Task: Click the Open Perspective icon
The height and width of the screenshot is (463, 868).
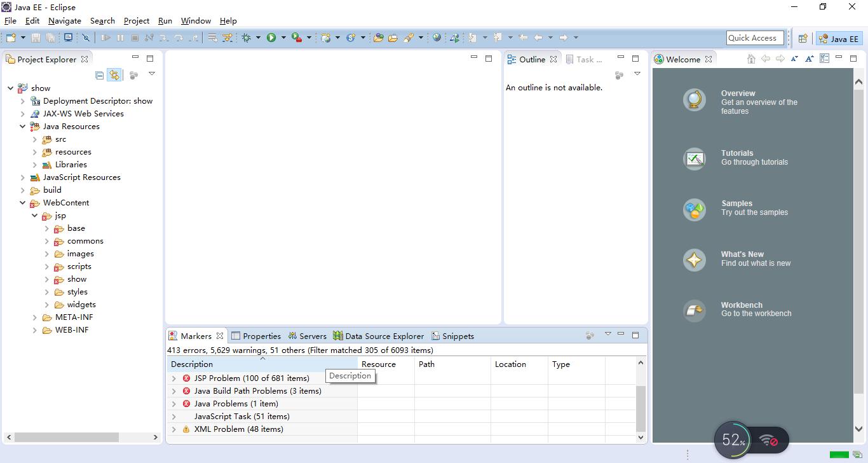Action: pos(803,38)
